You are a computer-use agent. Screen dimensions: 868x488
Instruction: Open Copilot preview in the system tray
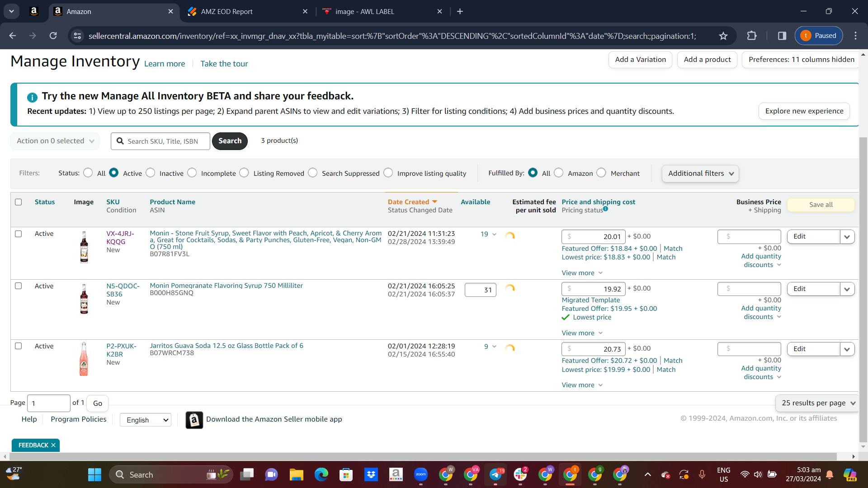tap(850, 474)
